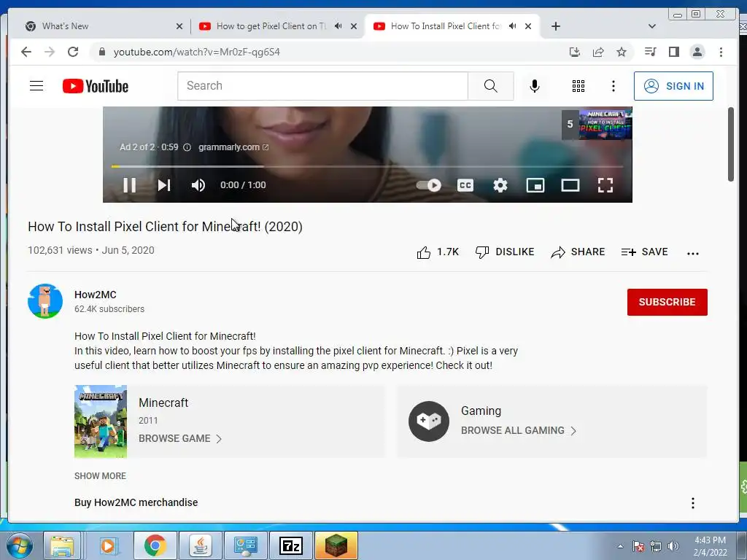Image resolution: width=747 pixels, height=560 pixels.
Task: Click BROWSE GAME for Minecraft
Action: pos(180,438)
